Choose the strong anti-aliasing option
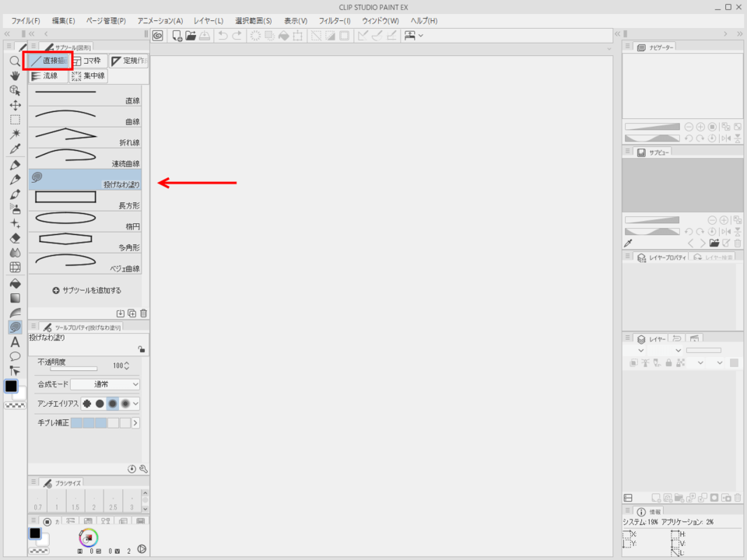Image resolution: width=747 pixels, height=560 pixels. click(x=125, y=404)
